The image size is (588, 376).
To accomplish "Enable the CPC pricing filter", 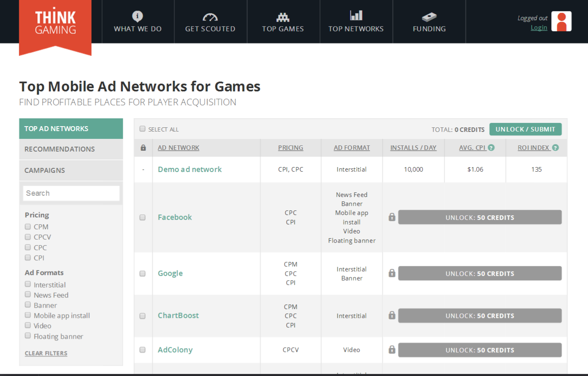I will click(28, 247).
